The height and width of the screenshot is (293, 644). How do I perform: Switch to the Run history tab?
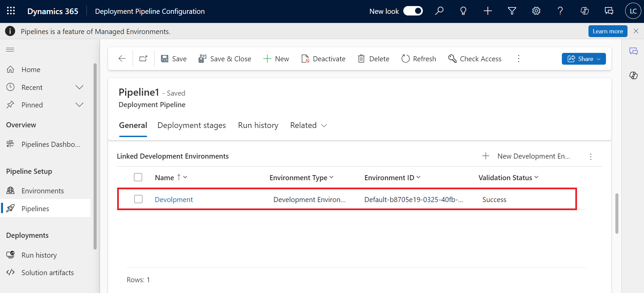[x=258, y=125]
